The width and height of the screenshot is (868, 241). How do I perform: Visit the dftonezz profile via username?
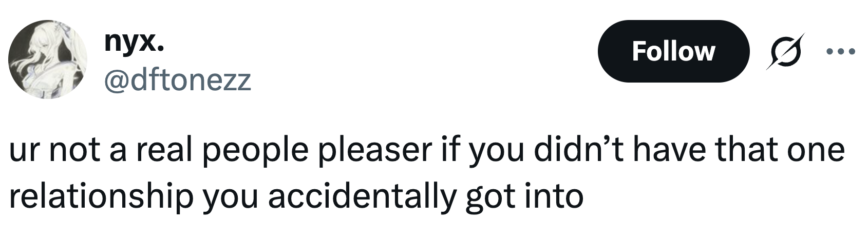177,80
